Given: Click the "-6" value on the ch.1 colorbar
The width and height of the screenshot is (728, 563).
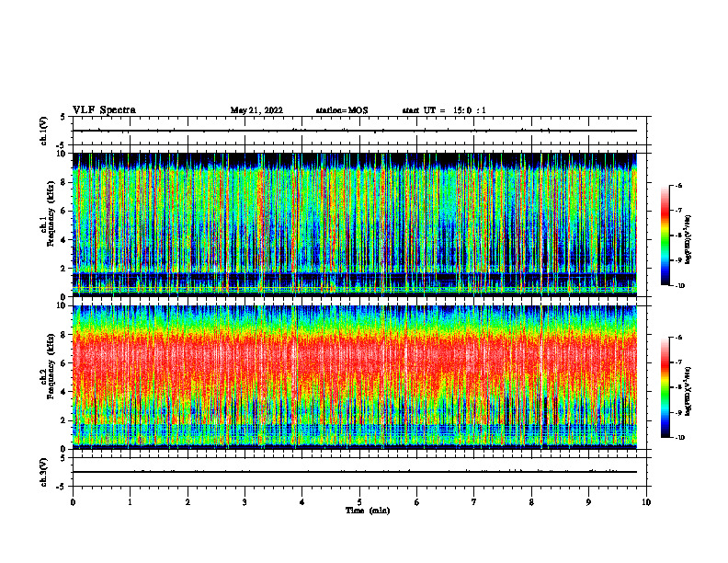Looking at the screenshot, I should click(678, 186).
